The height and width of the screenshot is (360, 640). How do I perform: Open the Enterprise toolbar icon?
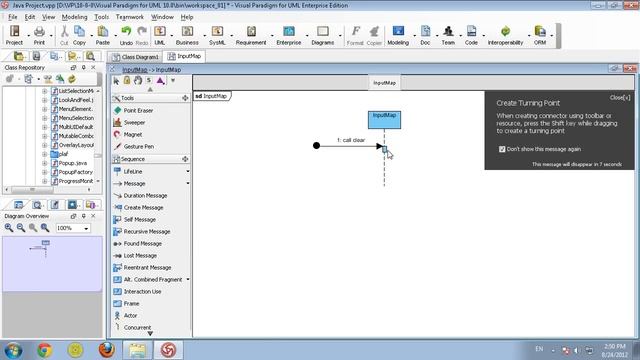[x=289, y=35]
